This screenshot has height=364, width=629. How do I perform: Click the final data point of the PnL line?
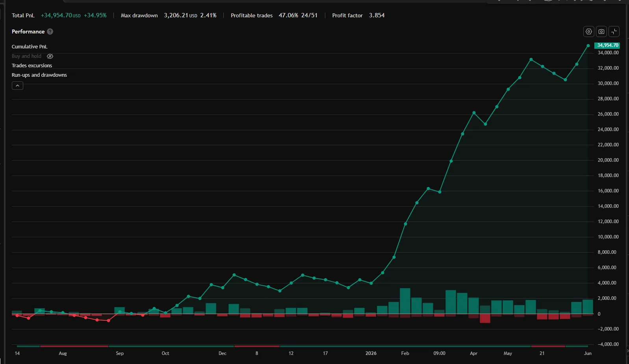(x=588, y=46)
